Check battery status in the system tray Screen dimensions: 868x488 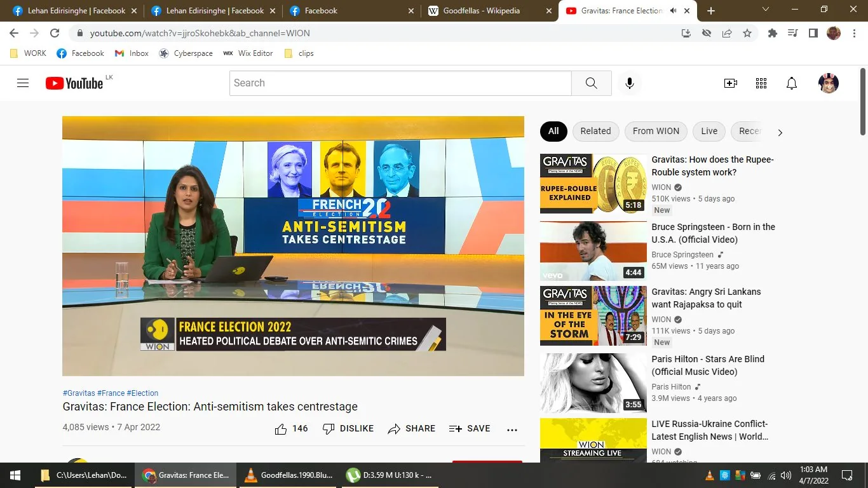(x=756, y=475)
